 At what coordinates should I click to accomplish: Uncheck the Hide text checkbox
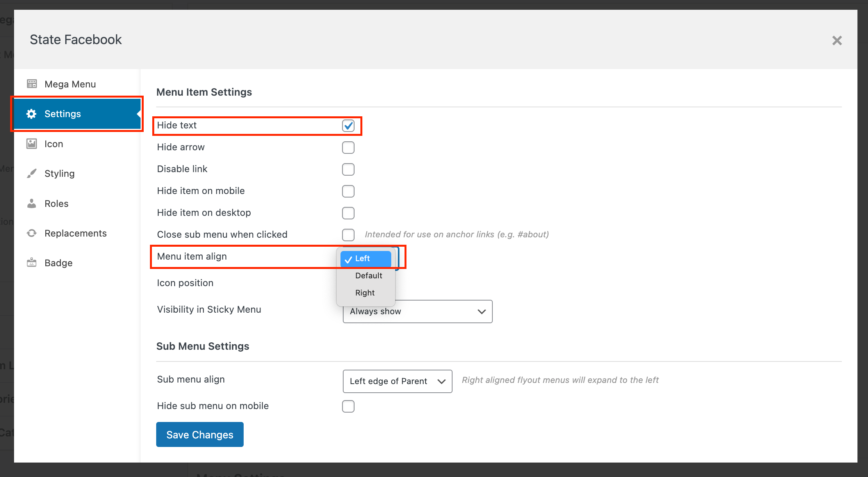(x=348, y=126)
